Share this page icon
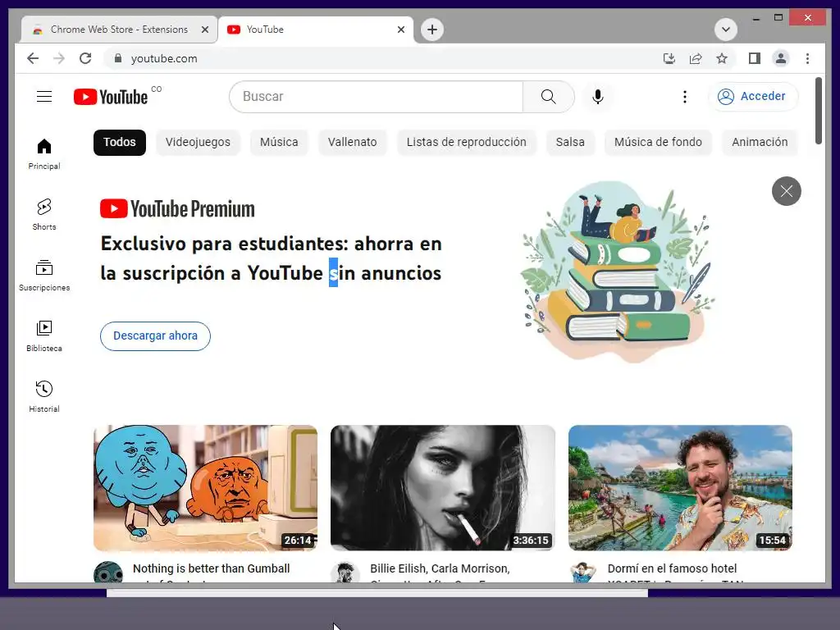 coord(696,58)
